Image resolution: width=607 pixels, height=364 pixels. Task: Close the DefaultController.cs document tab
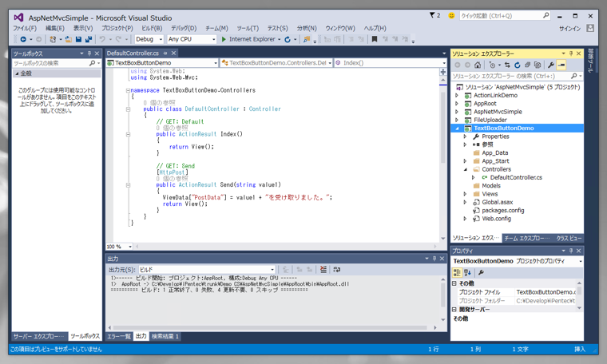coord(174,53)
